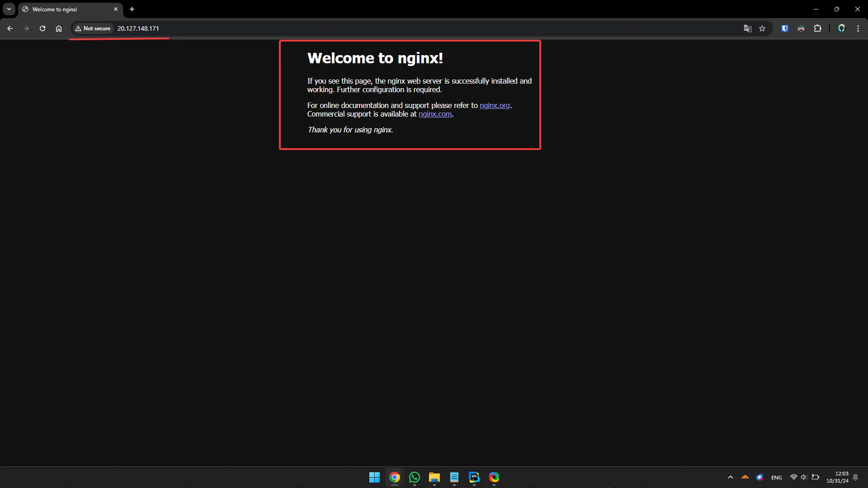The image size is (868, 488).
Task: Go forward to the next page
Action: (x=26, y=28)
